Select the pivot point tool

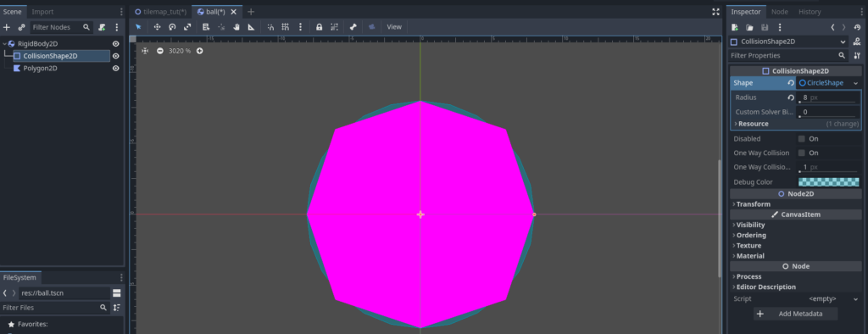pos(221,26)
